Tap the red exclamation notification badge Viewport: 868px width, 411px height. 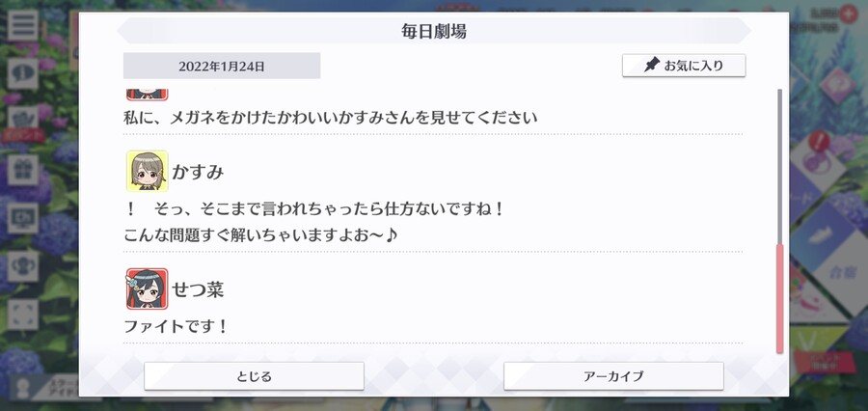(x=818, y=142)
